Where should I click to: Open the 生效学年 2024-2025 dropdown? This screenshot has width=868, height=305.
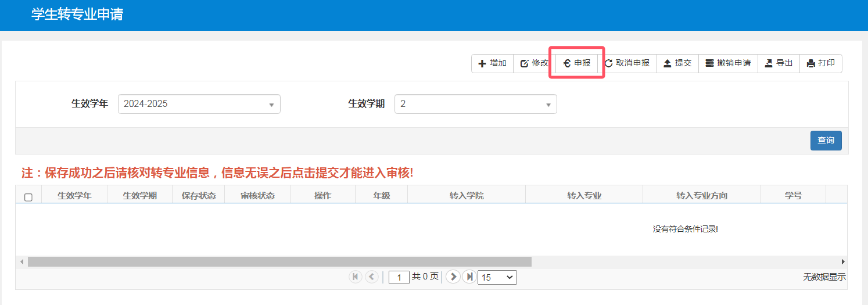pyautogui.click(x=199, y=104)
